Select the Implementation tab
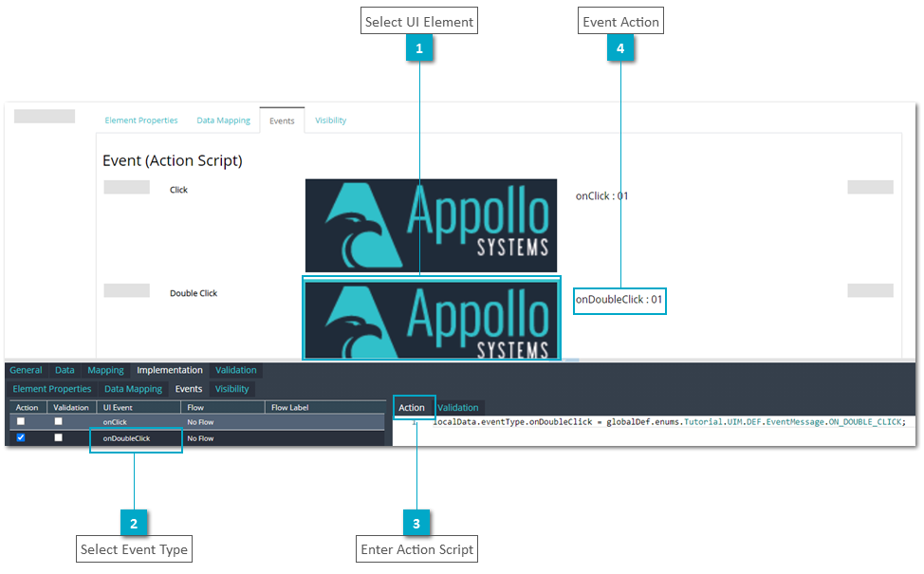924x574 pixels. 170,370
